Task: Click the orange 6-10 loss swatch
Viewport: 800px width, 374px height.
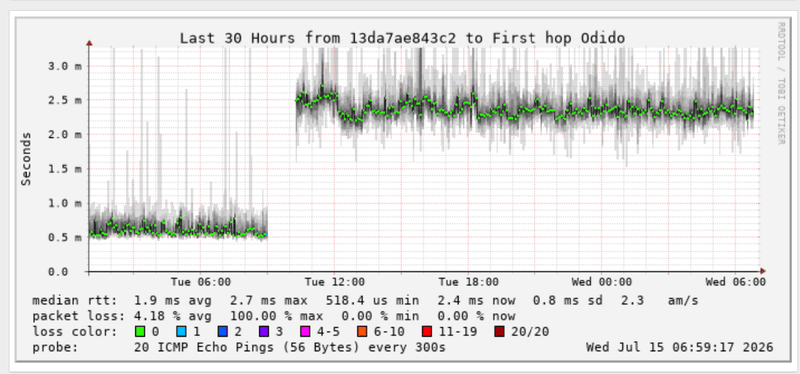Action: pos(362,332)
